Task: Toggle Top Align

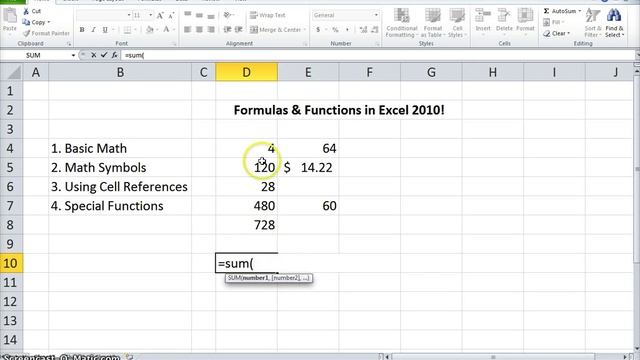Action: 188,15
